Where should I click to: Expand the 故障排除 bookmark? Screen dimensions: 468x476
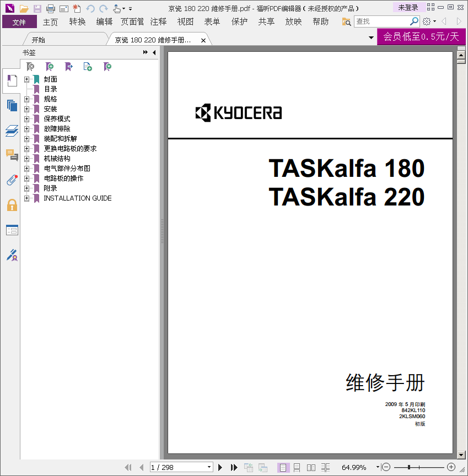coord(26,129)
